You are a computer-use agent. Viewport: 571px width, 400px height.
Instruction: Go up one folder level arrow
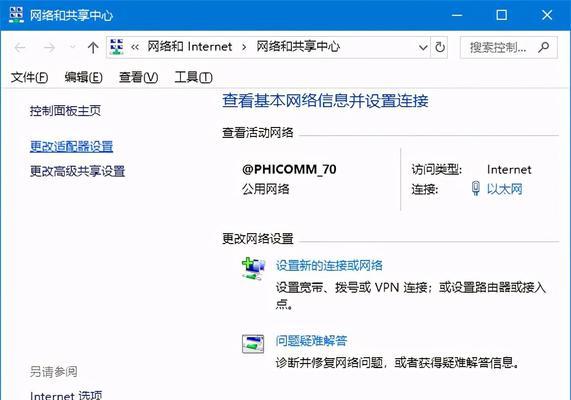[x=93, y=47]
